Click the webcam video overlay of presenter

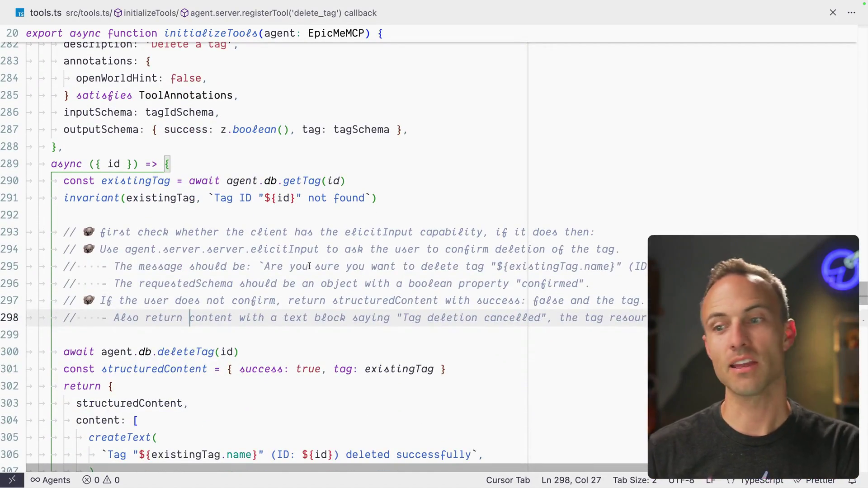[753, 357]
